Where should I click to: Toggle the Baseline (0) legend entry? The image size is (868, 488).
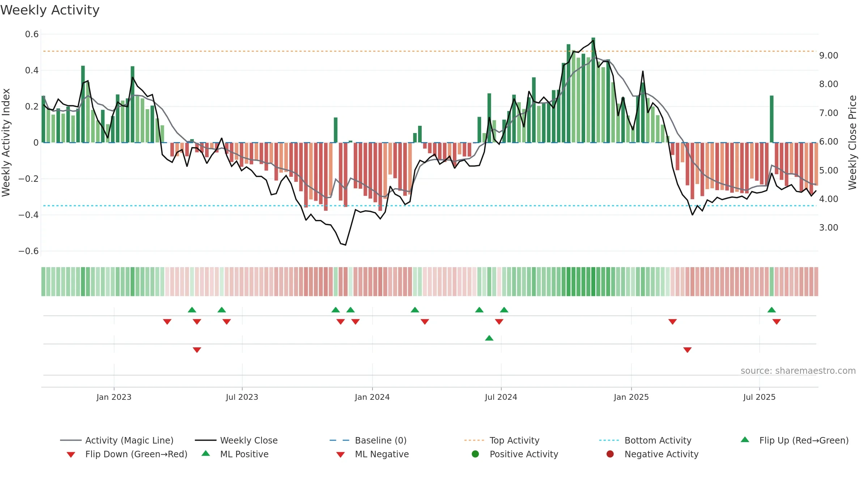coord(368,440)
